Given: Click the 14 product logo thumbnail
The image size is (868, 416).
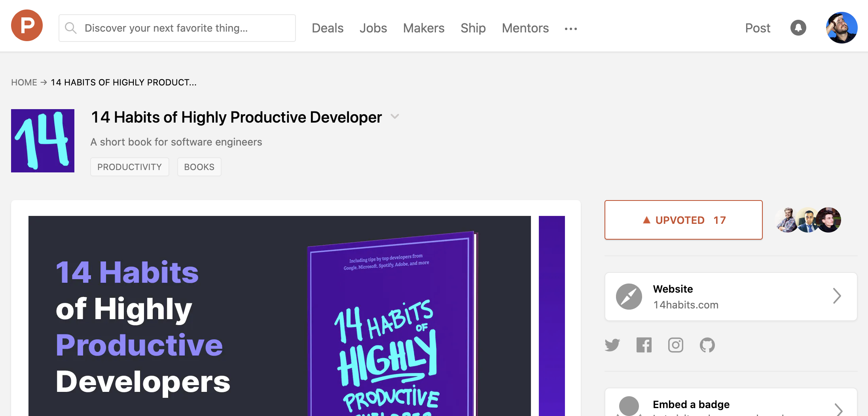Looking at the screenshot, I should point(43,141).
